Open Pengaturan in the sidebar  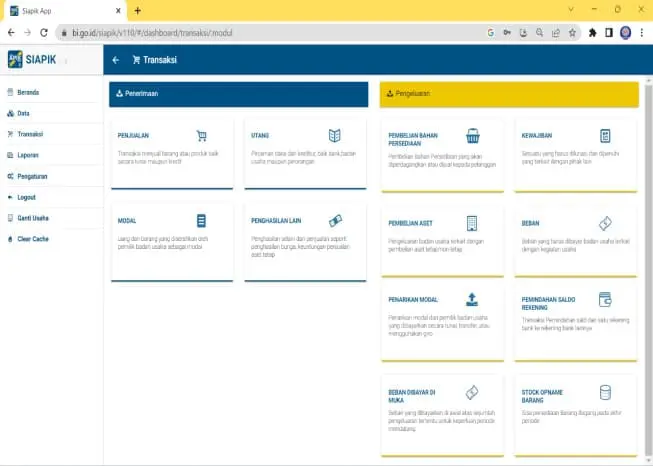click(32, 176)
